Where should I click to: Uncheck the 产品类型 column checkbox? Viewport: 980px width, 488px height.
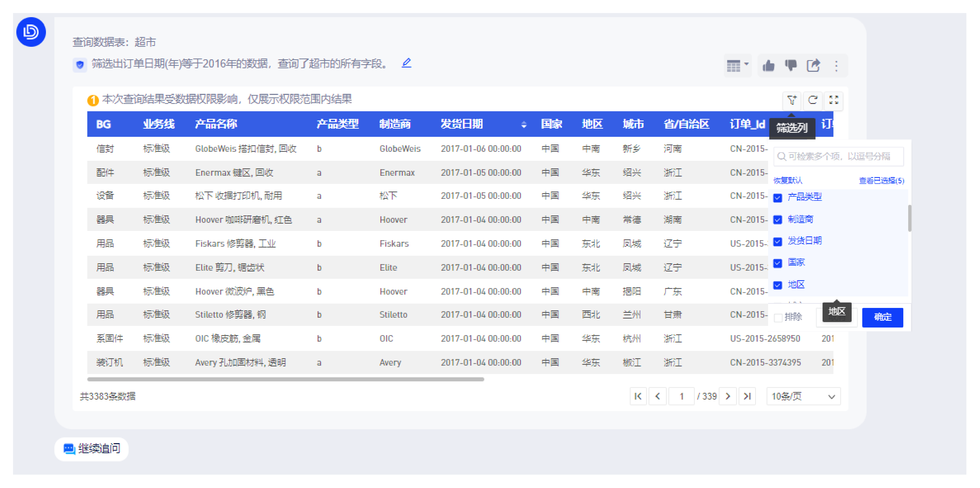click(778, 197)
